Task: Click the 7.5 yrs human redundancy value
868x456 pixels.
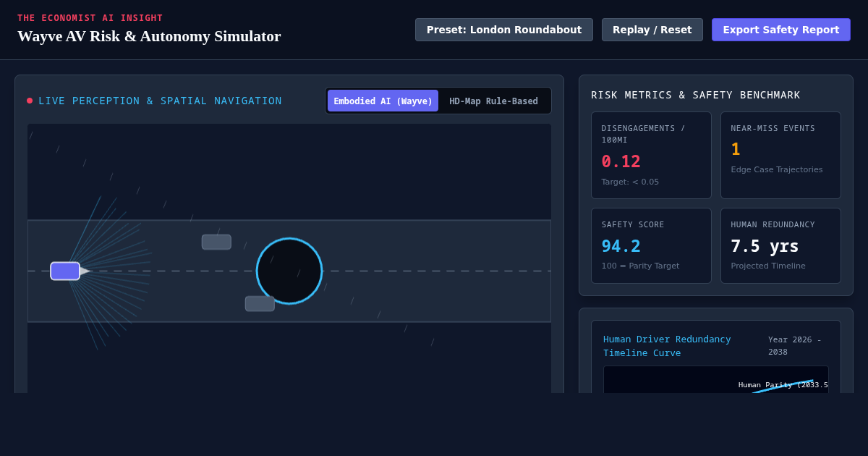Action: (x=765, y=246)
